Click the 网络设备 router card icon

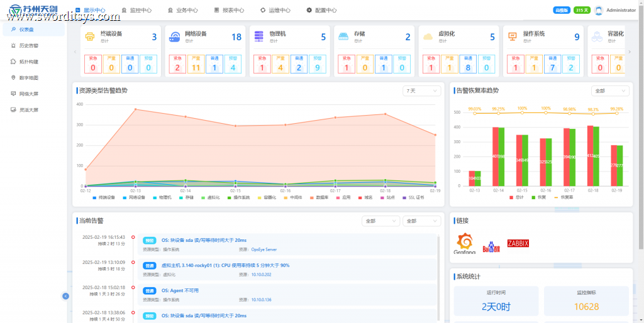[x=174, y=37]
